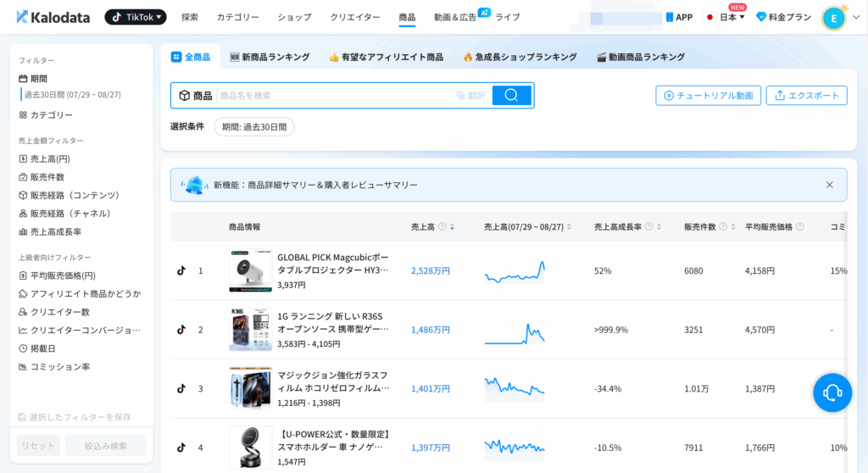Screen dimensions: 868x473
Task: Open GLOBAL PICK projector product thumbnail
Action: (x=251, y=271)
